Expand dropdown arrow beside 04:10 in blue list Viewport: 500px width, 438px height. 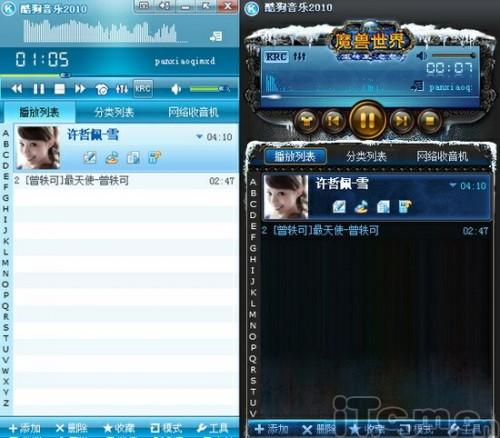pyautogui.click(x=199, y=136)
